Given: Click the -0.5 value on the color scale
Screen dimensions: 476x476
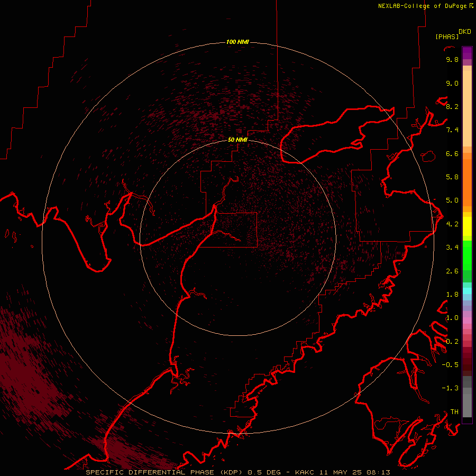Looking at the screenshot, I should 450,365.
